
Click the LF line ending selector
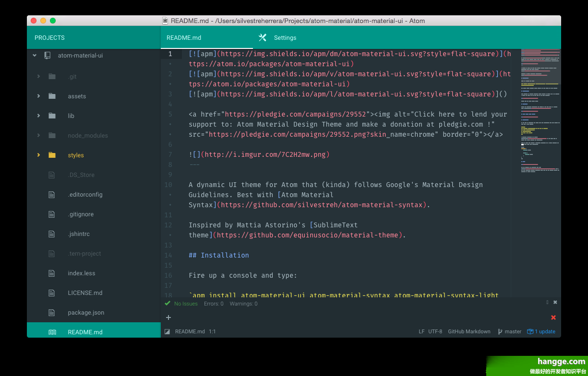[x=421, y=331]
